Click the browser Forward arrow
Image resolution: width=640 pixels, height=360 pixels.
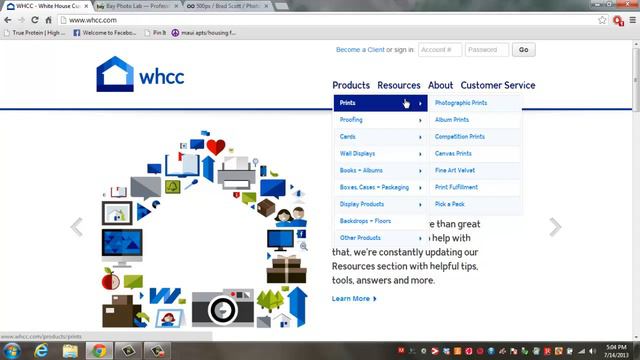point(21,20)
